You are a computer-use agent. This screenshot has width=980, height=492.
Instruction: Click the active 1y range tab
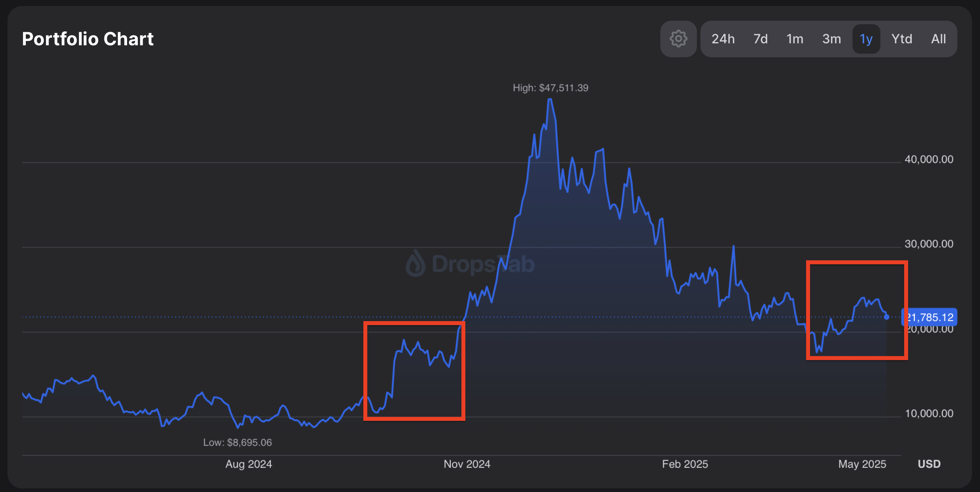point(866,39)
